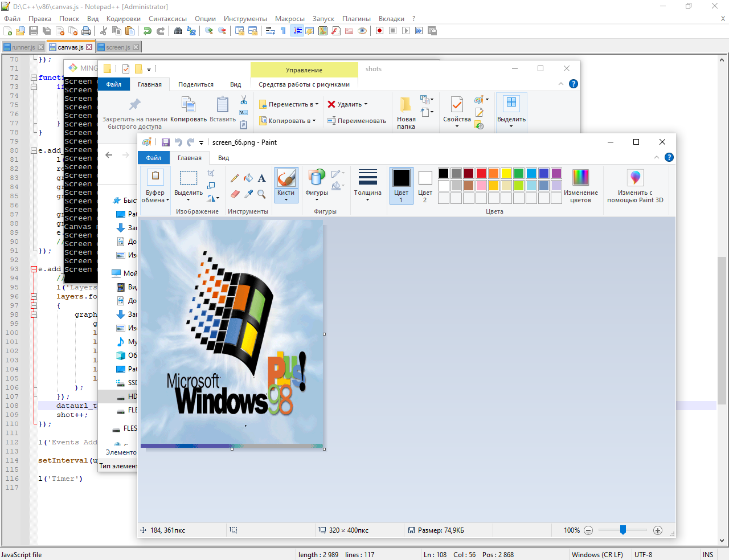Image resolution: width=729 pixels, height=560 pixels.
Task: Click the Save icon in Notepad++ toolbar
Action: [x=33, y=31]
